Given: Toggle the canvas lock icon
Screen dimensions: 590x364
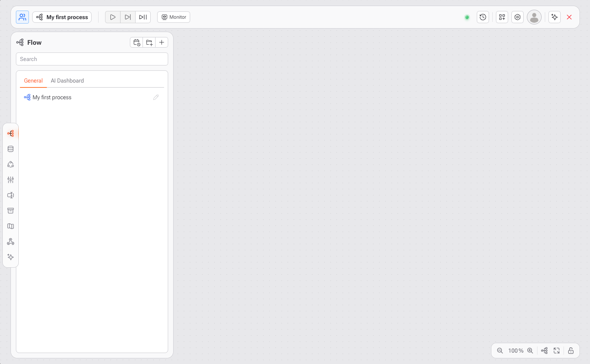Looking at the screenshot, I should click(571, 351).
